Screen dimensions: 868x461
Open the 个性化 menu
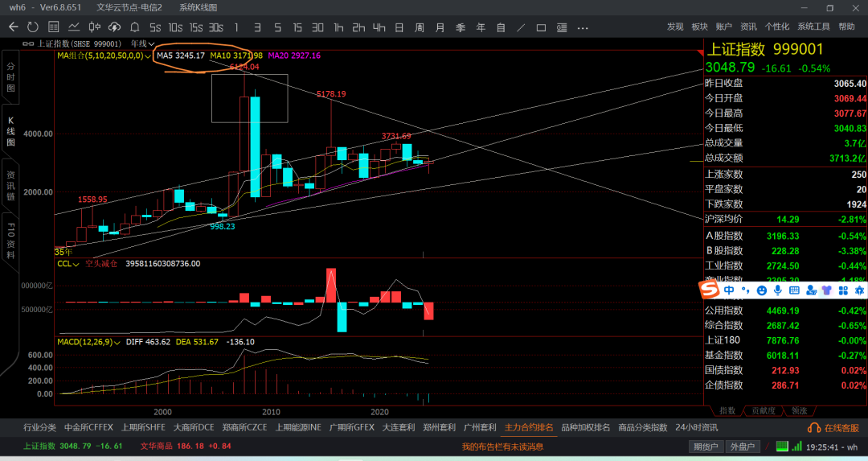[x=776, y=27]
